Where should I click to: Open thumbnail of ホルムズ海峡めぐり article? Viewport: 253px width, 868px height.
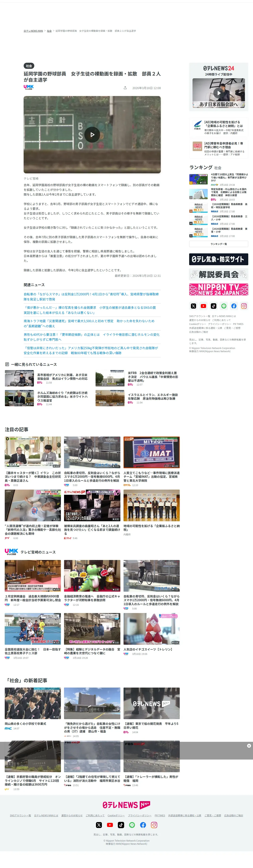pyautogui.click(x=19, y=398)
